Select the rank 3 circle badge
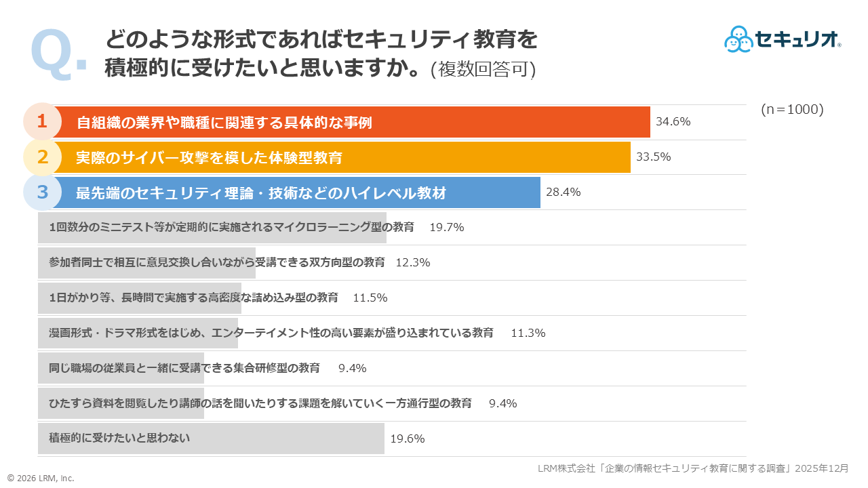This screenshot has width=868, height=488. coord(42,192)
